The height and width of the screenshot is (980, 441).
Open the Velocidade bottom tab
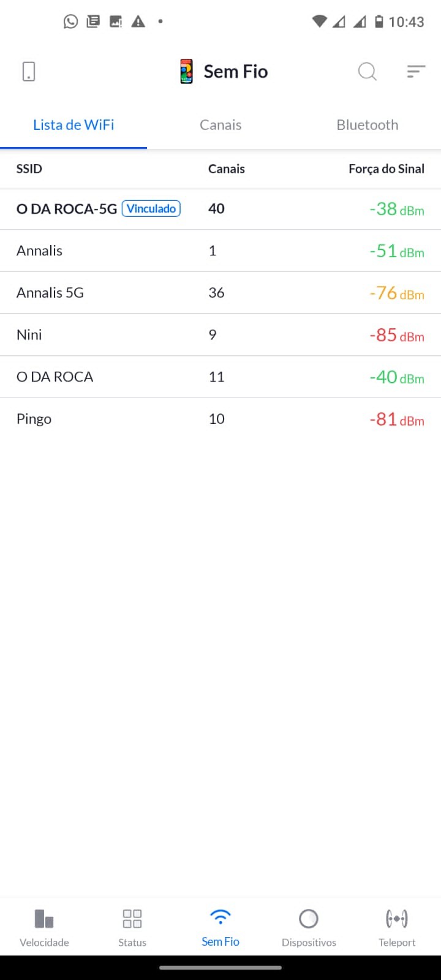pos(44,927)
